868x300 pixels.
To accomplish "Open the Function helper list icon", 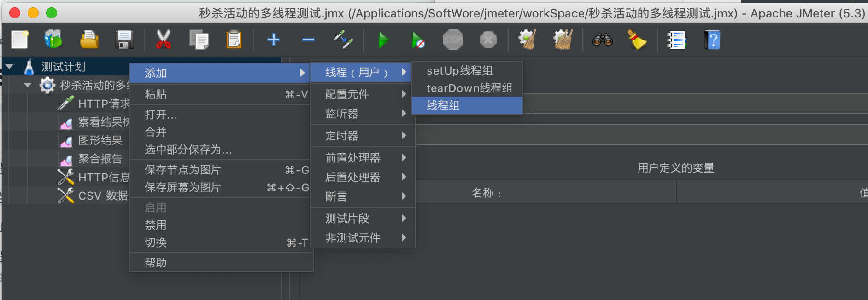I will tap(676, 40).
